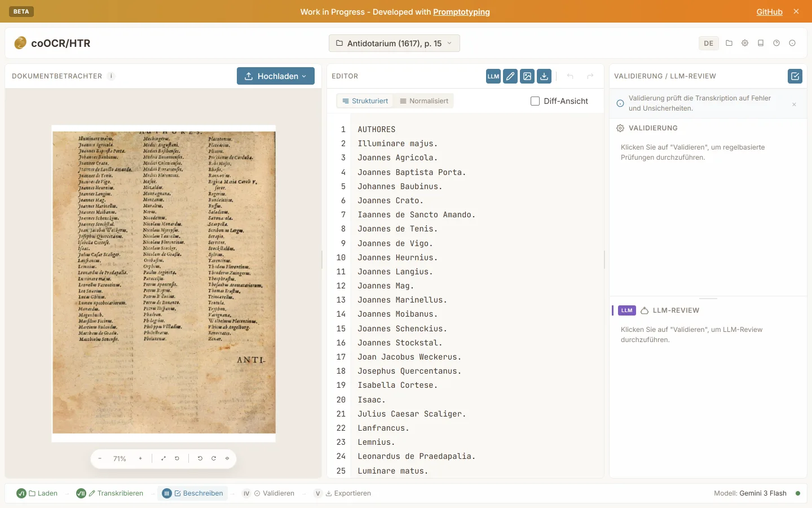The image size is (812, 508).
Task: Go to the Transkribieren workflow step
Action: pyautogui.click(x=110, y=493)
